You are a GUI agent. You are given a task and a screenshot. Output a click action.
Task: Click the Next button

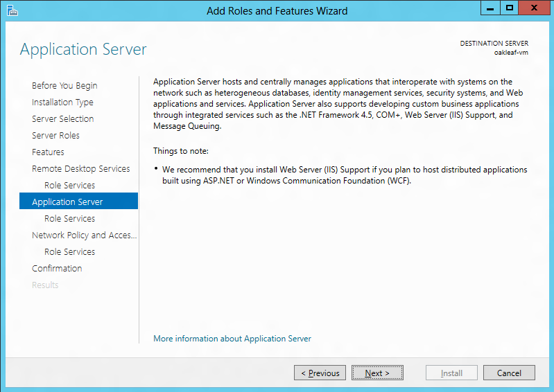(x=377, y=373)
